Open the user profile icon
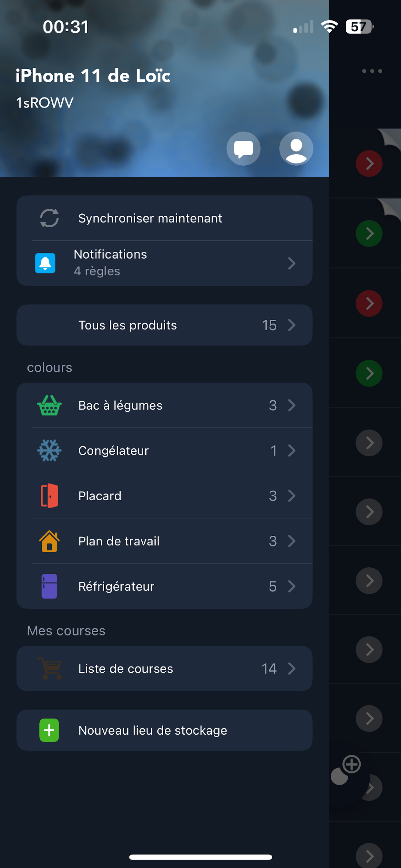Viewport: 401px width, 868px height. (x=296, y=149)
